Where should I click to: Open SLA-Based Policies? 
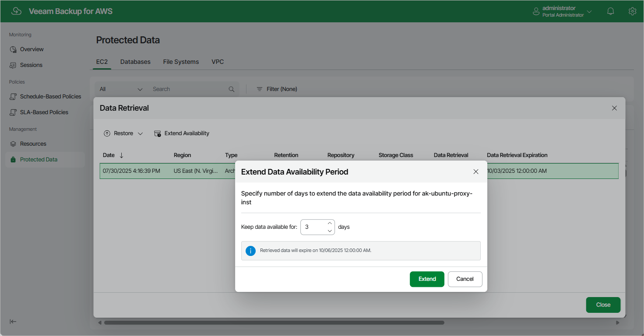coord(44,112)
